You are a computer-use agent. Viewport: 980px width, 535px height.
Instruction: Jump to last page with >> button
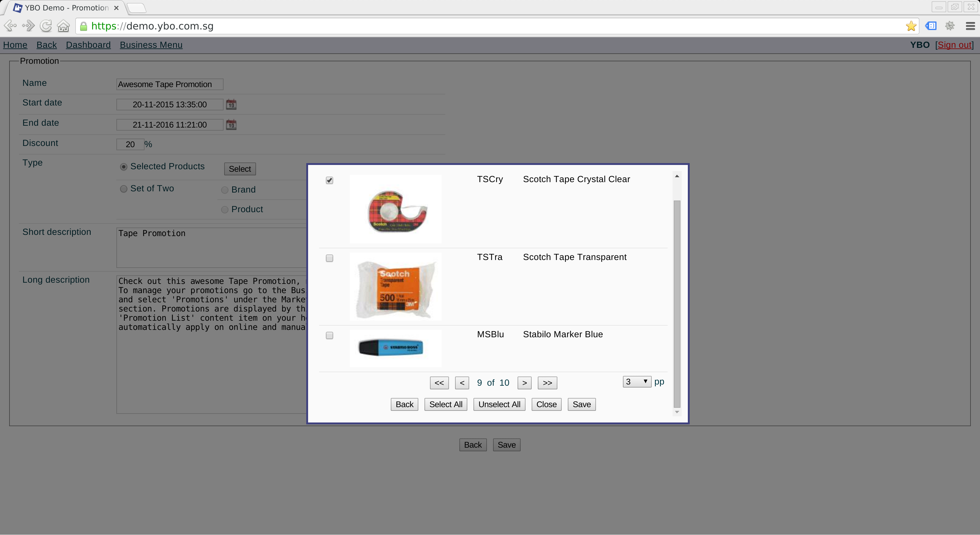pos(547,383)
